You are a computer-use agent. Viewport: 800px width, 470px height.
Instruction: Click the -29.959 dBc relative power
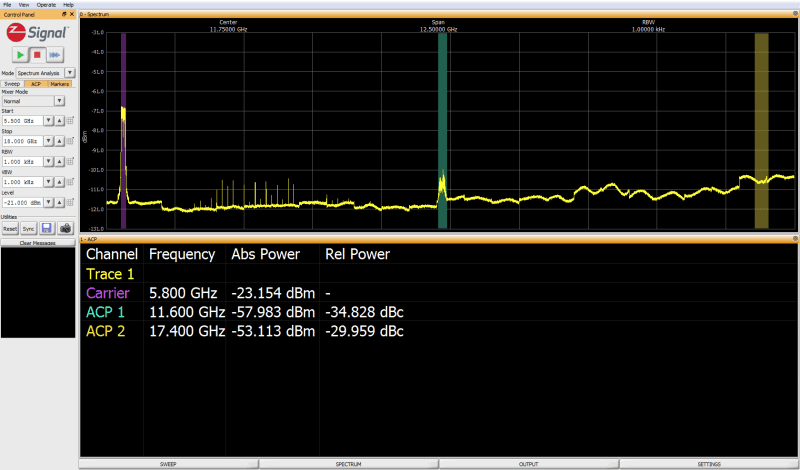[364, 331]
